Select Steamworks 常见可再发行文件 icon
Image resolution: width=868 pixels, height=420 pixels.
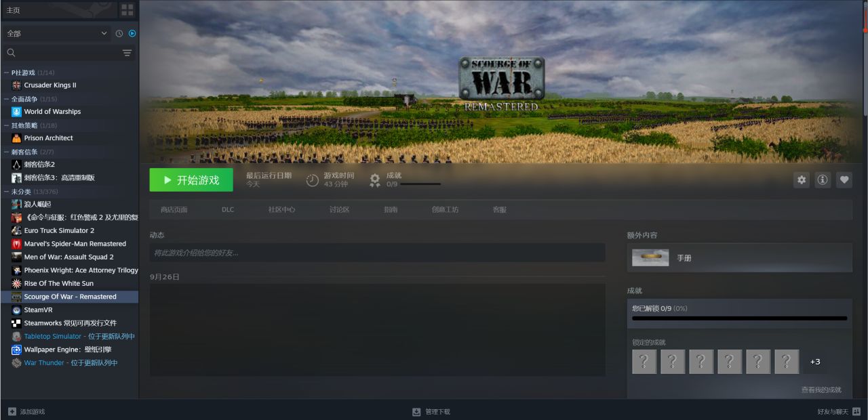pos(17,323)
